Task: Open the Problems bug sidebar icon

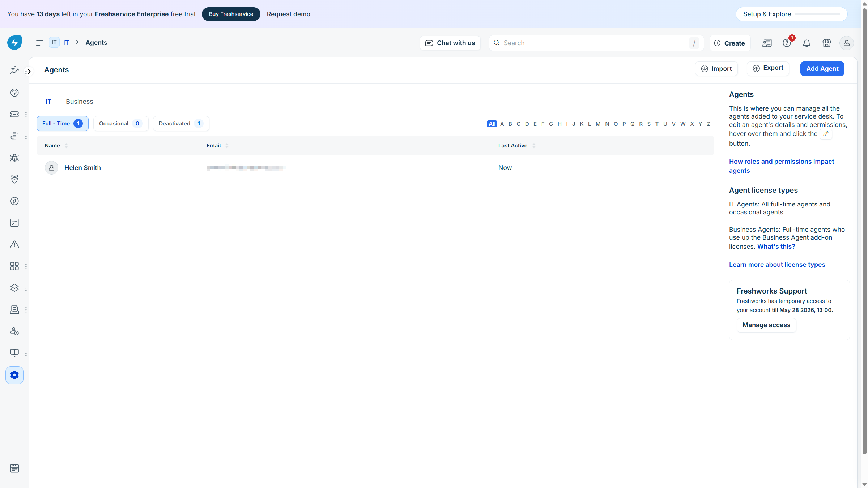Action: click(14, 158)
